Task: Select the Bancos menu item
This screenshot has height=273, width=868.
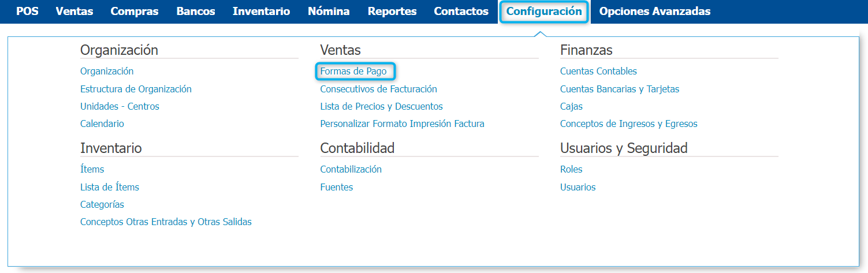Action: [x=196, y=11]
